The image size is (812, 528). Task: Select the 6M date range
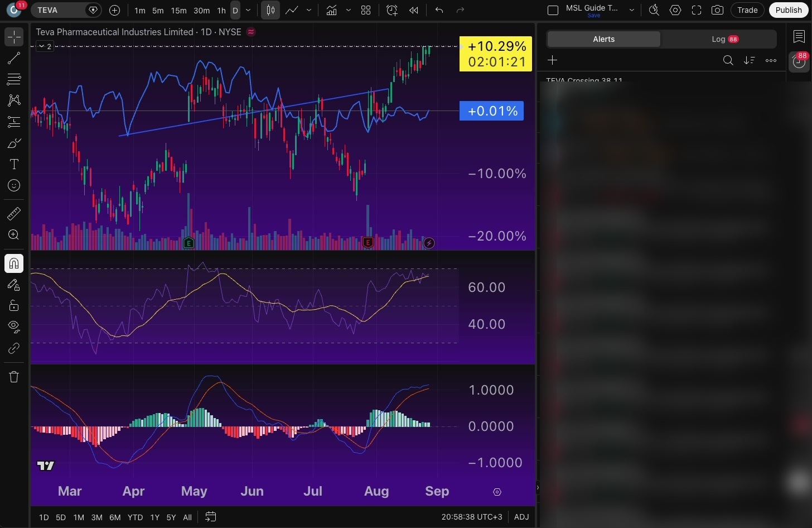tap(115, 517)
